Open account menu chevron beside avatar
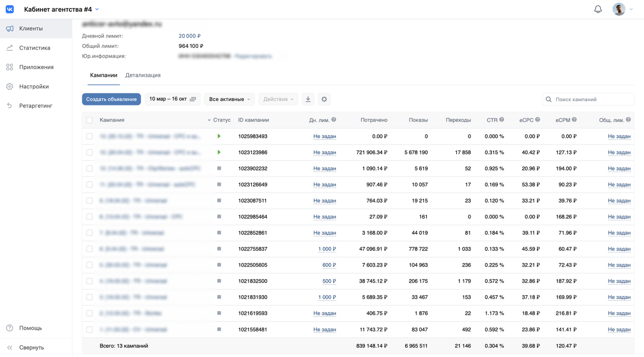This screenshot has width=644, height=357. (x=632, y=10)
